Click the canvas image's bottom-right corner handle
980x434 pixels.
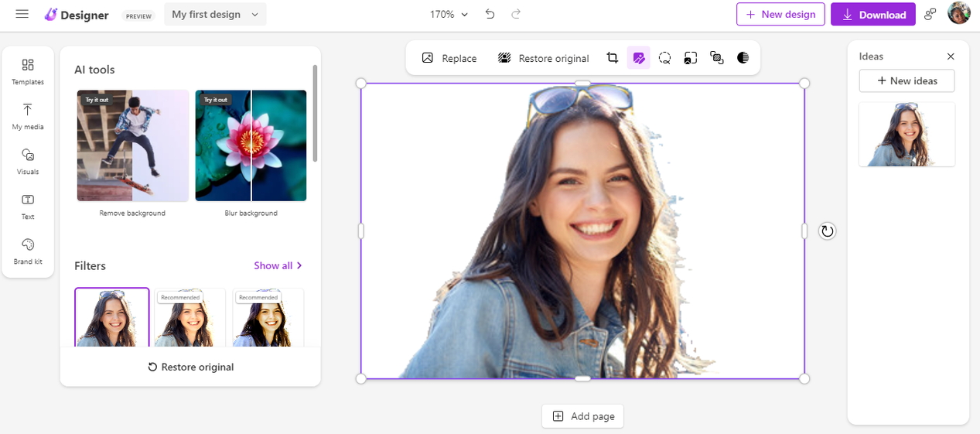804,378
